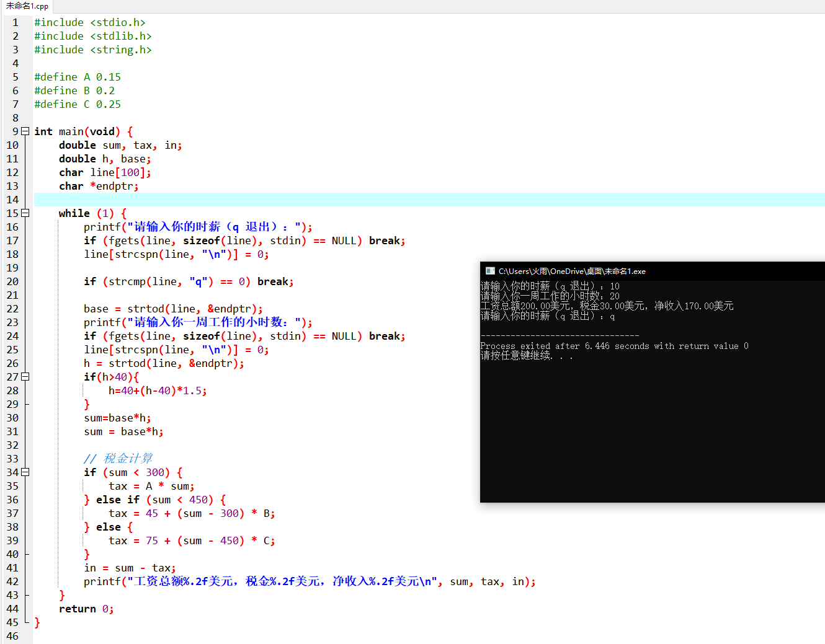Click on '#include <stdlib.h>' line
Screen dimensions: 825x644
tap(93, 36)
